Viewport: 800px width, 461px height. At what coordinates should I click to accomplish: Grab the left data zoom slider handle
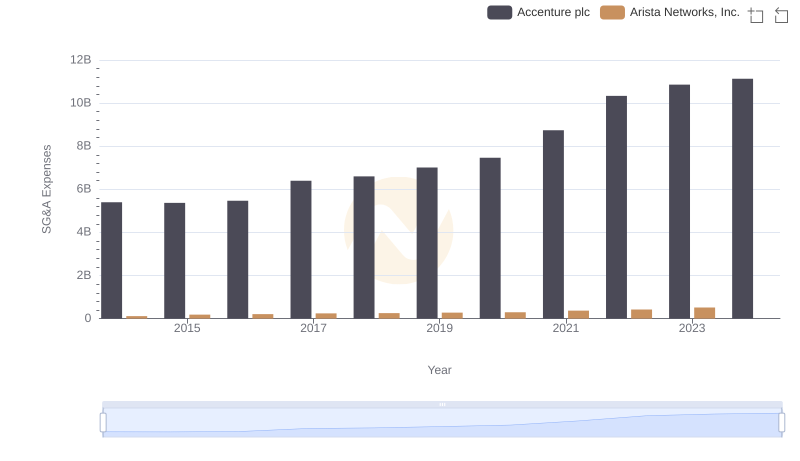103,423
